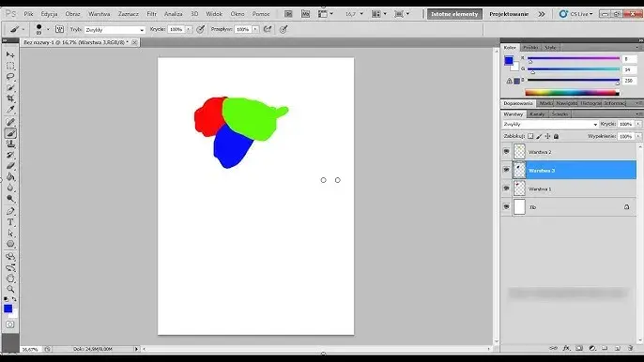The height and width of the screenshot is (362, 644).
Task: Toggle Quick Mask mode icon
Action: [10, 324]
